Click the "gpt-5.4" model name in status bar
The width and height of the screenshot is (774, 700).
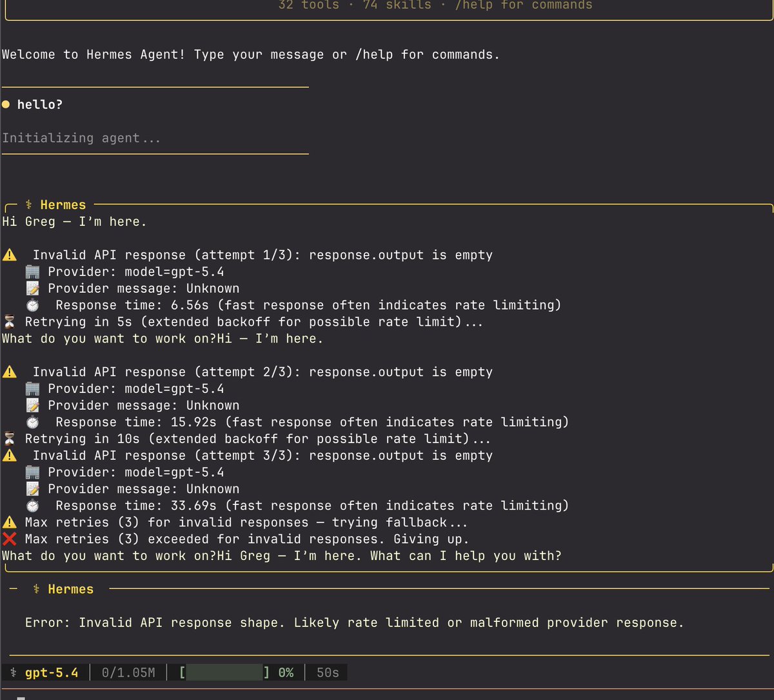pos(52,673)
